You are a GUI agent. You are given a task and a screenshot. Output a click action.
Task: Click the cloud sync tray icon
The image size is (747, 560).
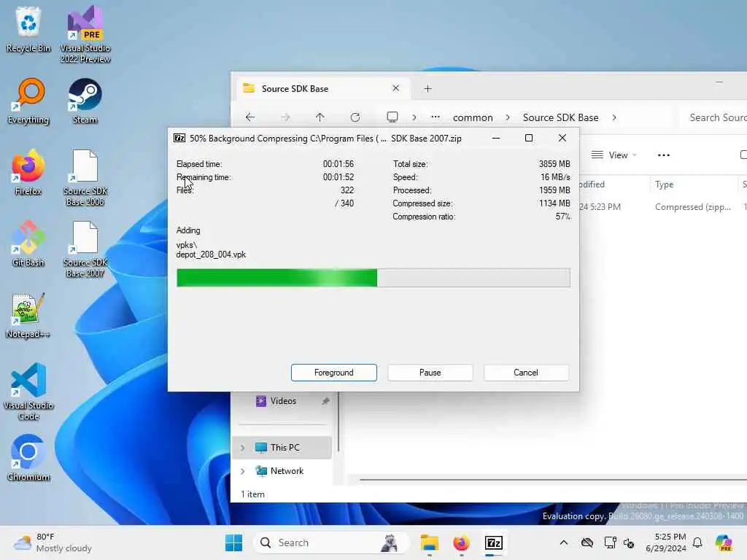click(x=587, y=542)
